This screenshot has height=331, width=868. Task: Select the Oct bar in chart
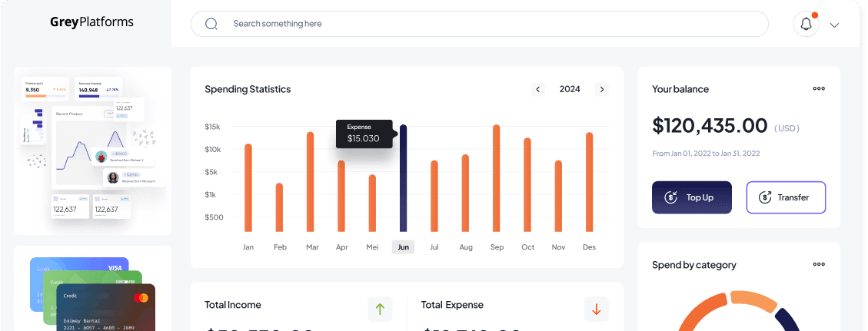click(527, 185)
